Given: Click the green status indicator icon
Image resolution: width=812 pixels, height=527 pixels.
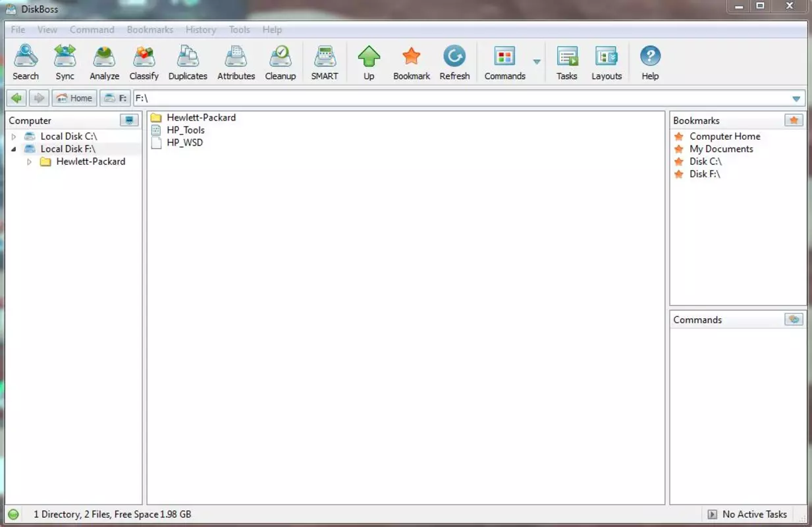Looking at the screenshot, I should point(13,514).
